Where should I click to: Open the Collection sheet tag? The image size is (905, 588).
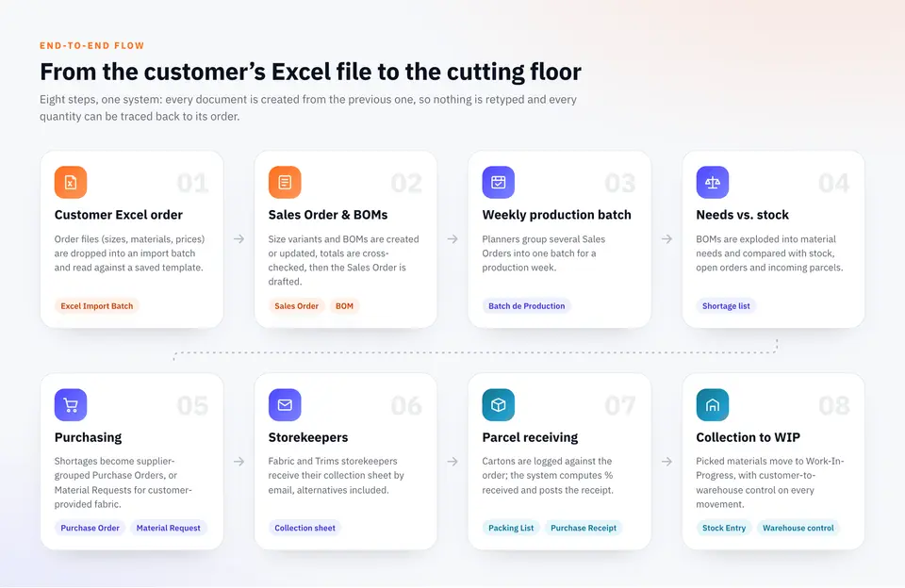(x=304, y=528)
